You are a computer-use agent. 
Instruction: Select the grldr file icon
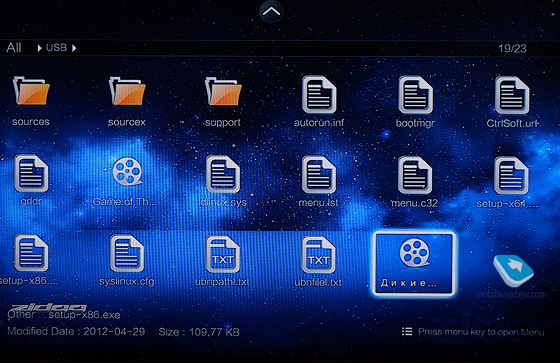point(31,173)
